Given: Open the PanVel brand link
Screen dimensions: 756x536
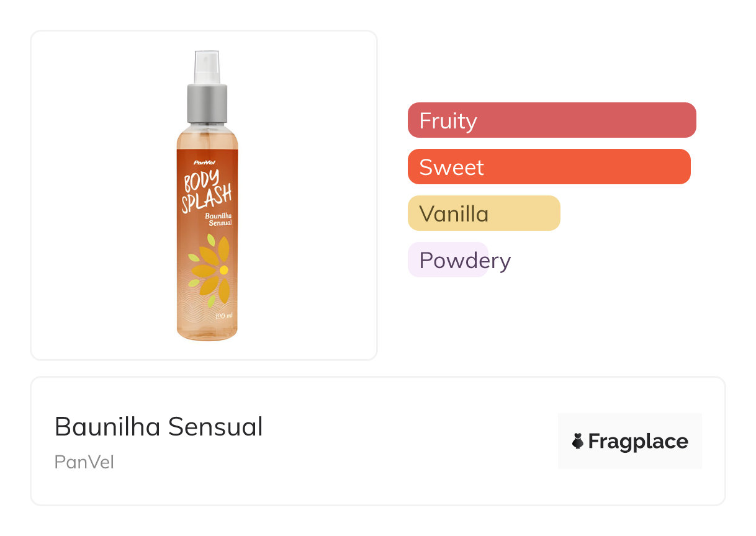Looking at the screenshot, I should pyautogui.click(x=84, y=462).
